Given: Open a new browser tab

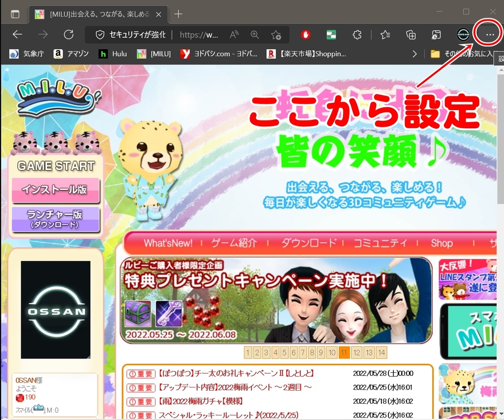Looking at the screenshot, I should [179, 14].
